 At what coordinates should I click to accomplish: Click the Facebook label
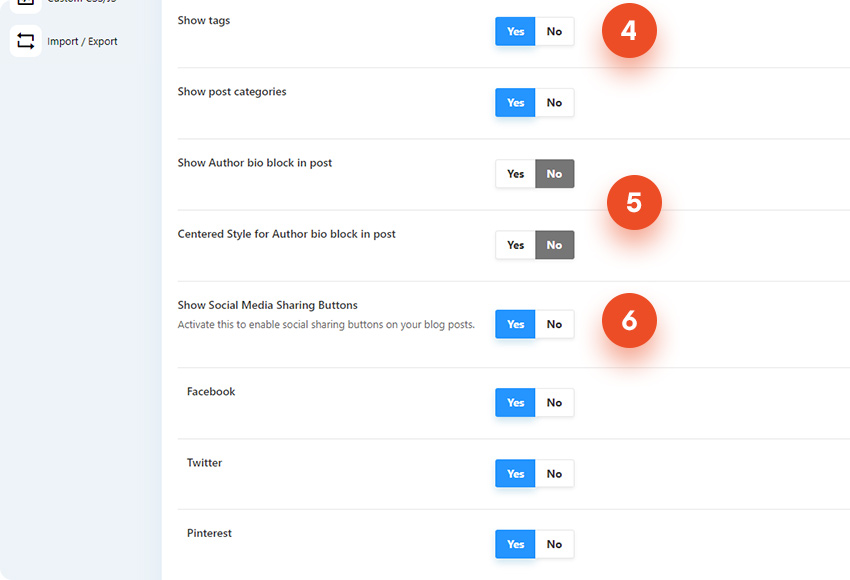tap(211, 391)
